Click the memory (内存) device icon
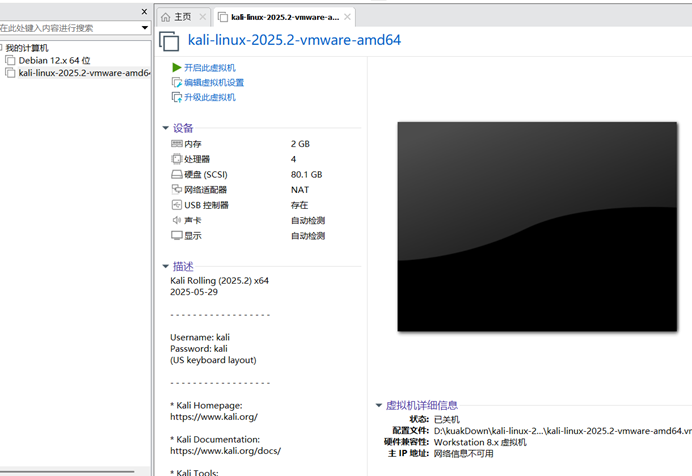Image resolution: width=692 pixels, height=476 pixels. click(x=177, y=144)
